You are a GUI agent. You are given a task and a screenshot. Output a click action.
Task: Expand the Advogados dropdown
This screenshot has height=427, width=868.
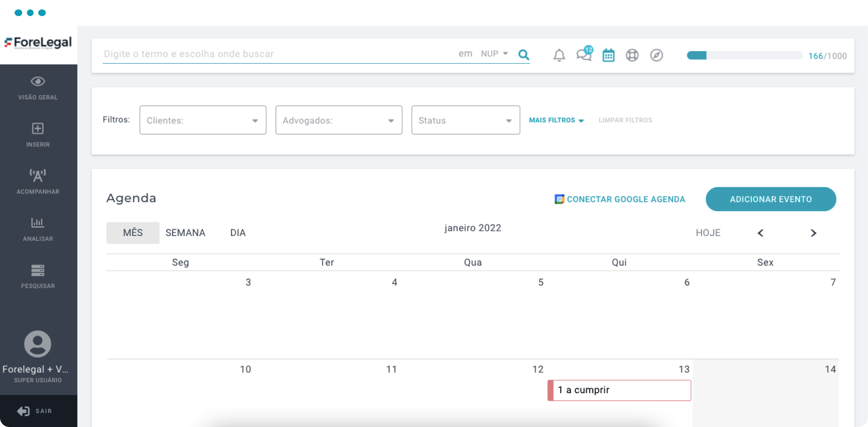point(339,120)
